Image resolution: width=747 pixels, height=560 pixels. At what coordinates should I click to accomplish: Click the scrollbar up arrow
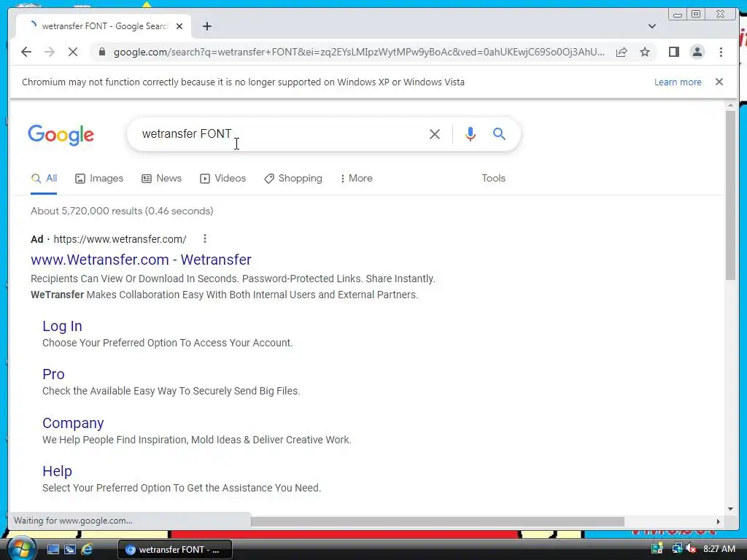(x=731, y=105)
